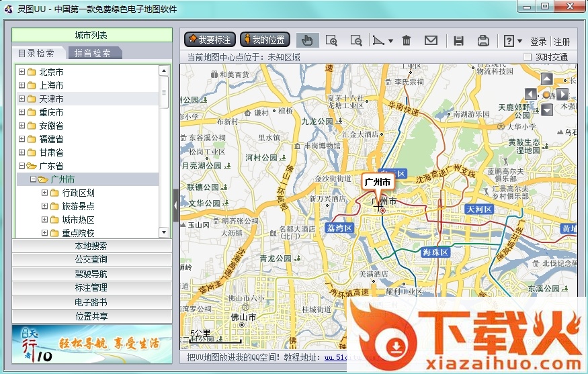Activate the zoom in magnifier tool
The image size is (588, 374).
(x=331, y=40)
